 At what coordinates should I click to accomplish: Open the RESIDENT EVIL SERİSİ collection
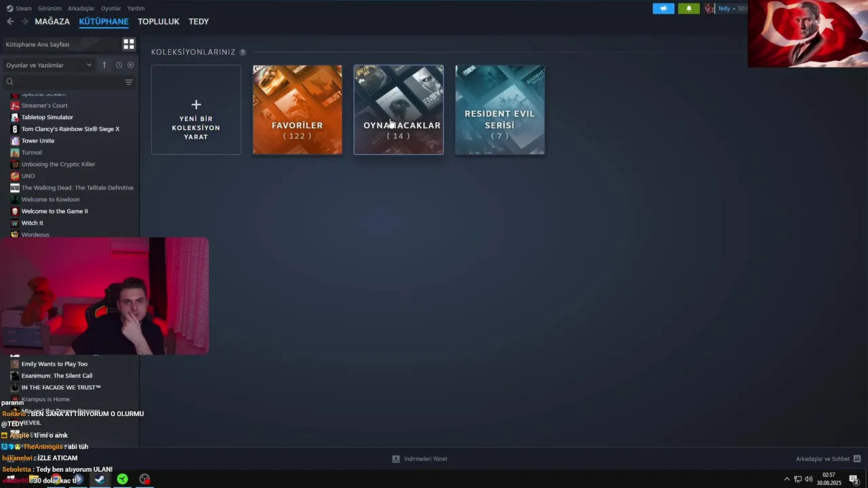tap(500, 110)
